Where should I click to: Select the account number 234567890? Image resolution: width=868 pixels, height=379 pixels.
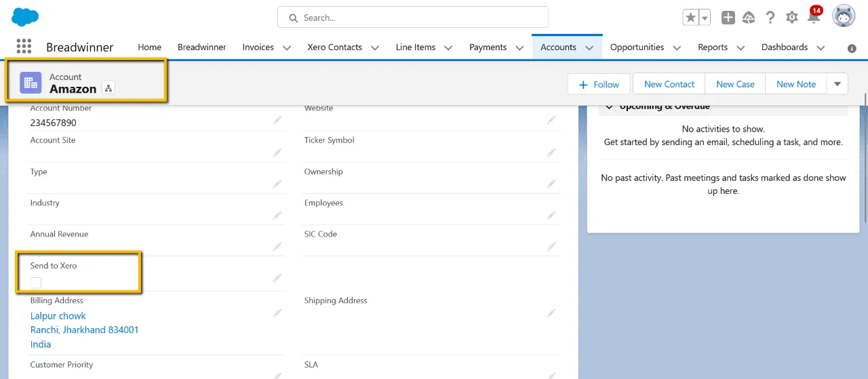pos(54,123)
